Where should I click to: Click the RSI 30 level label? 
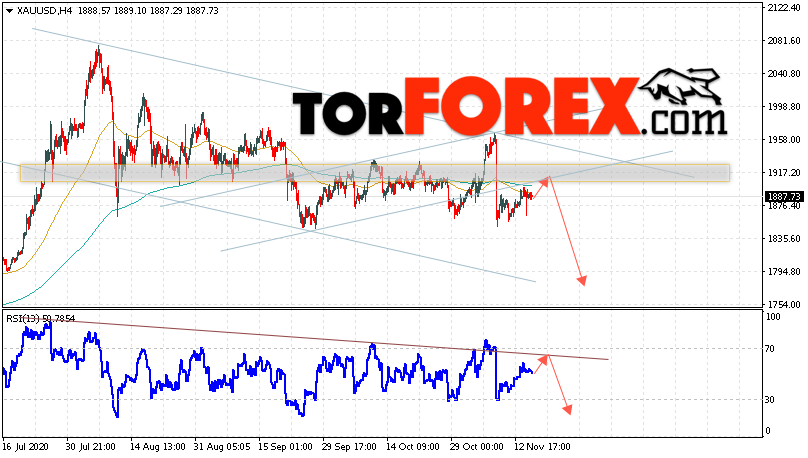(770, 399)
